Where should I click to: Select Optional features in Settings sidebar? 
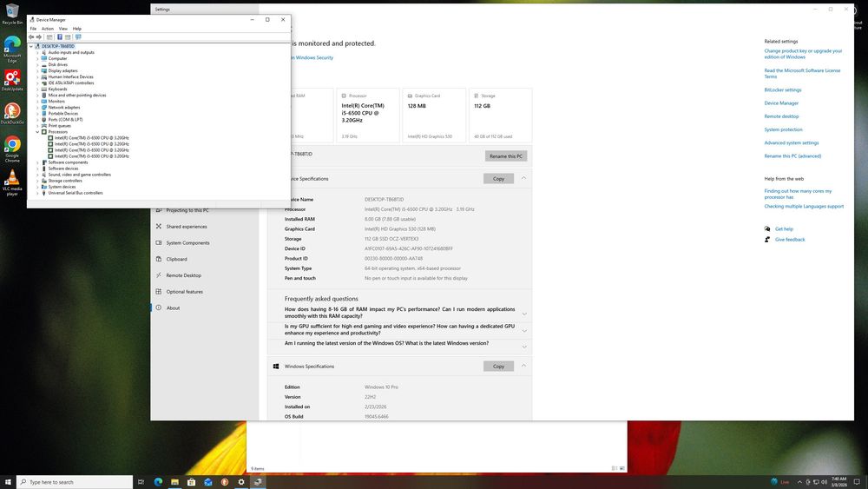[x=184, y=292]
